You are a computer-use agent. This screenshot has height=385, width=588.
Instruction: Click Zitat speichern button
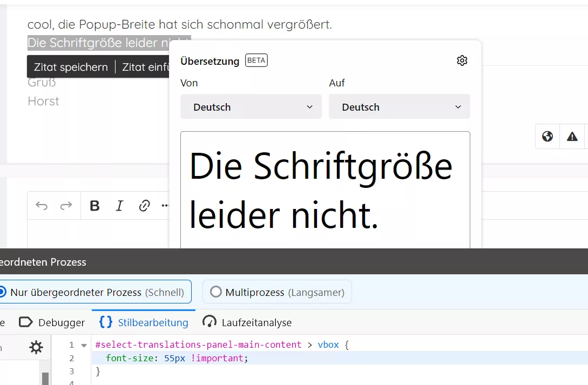point(71,67)
